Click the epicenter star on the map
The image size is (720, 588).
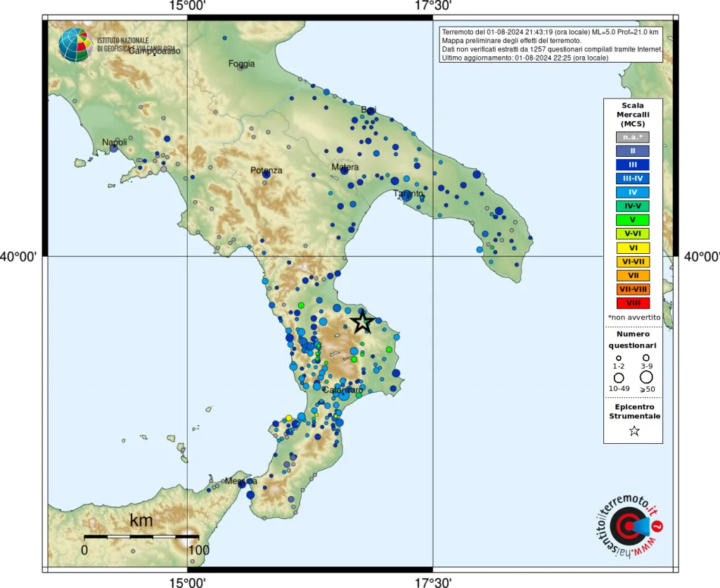tap(362, 322)
